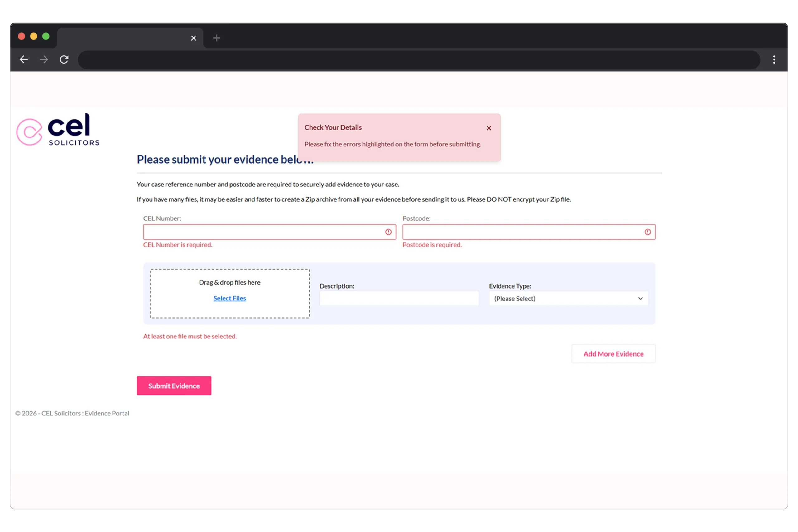Click the macOS green maximize button
Viewport: 798px width, 532px height.
[46, 36]
